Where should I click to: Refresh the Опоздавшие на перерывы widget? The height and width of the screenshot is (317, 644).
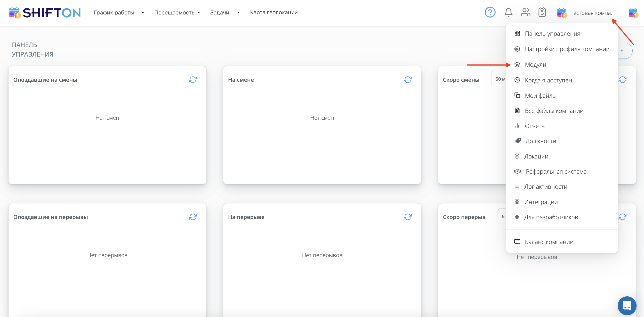click(193, 217)
